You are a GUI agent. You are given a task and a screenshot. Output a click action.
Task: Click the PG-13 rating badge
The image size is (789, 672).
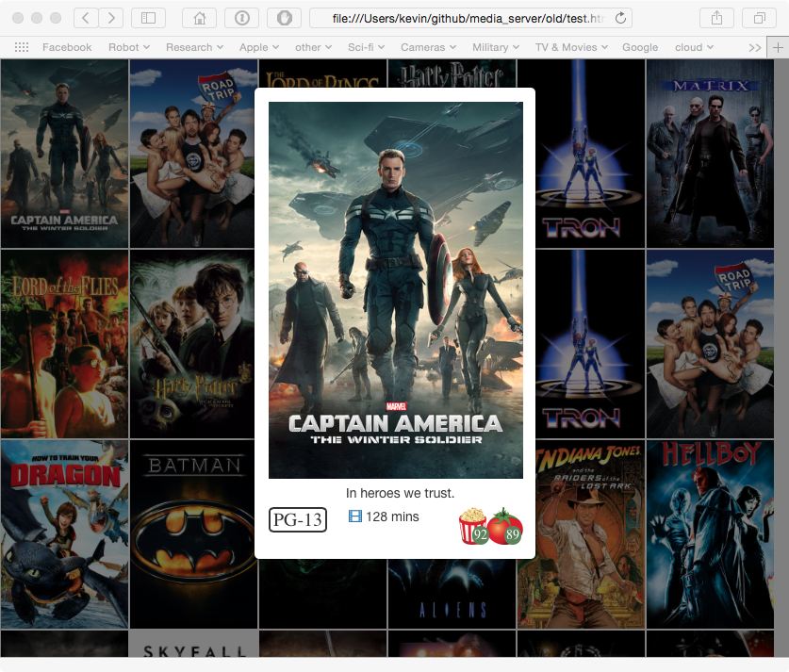[x=298, y=519]
